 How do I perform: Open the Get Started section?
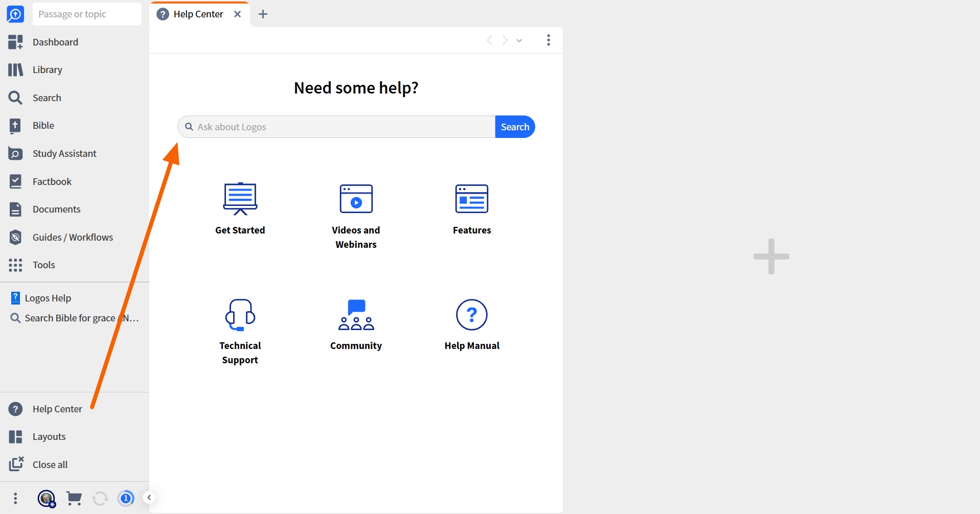coord(240,208)
